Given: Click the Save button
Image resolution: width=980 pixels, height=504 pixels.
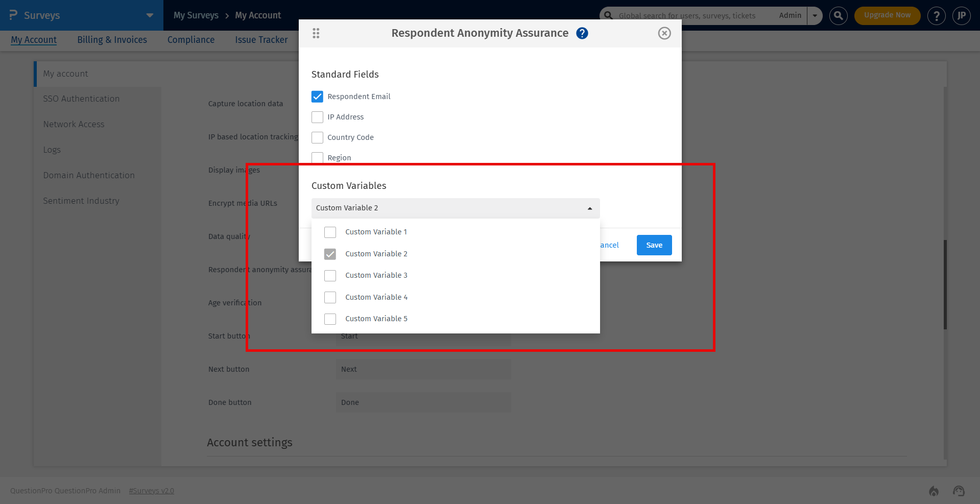Looking at the screenshot, I should pyautogui.click(x=654, y=245).
